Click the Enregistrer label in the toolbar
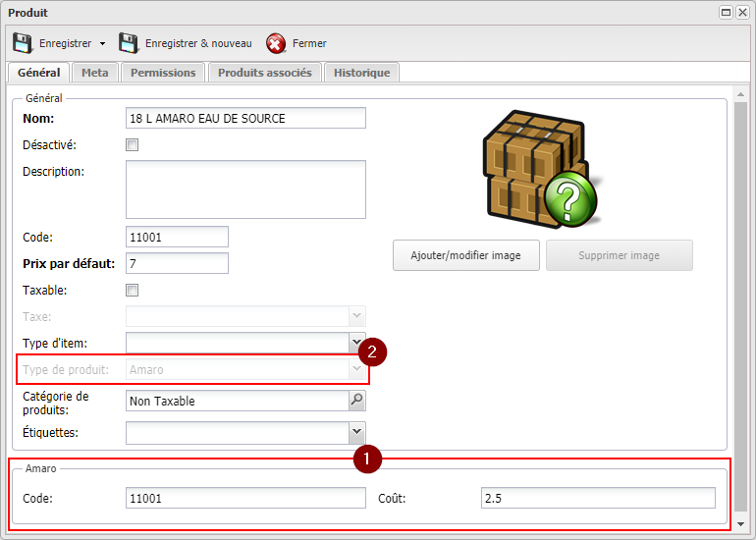Screen dimensions: 756x540 coord(66,43)
